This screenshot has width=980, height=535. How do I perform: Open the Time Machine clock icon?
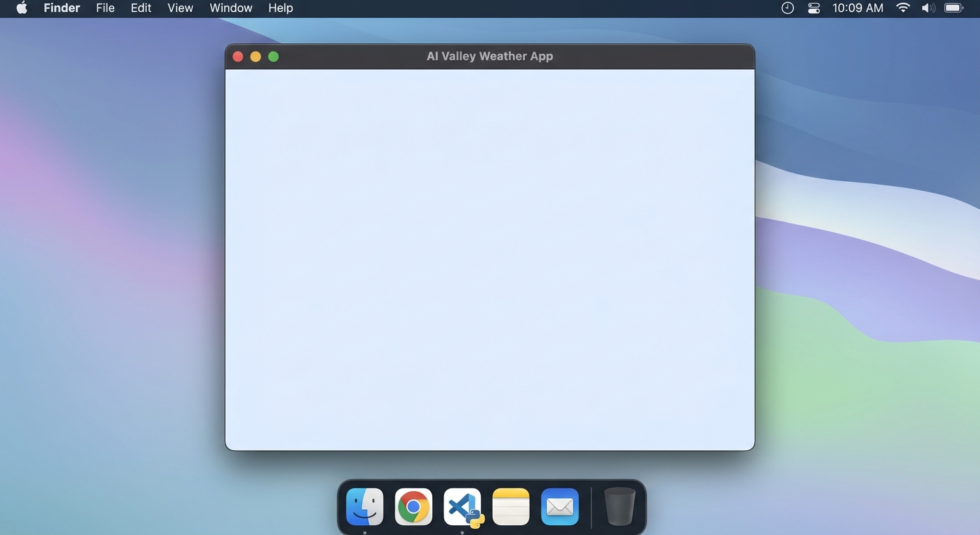787,8
